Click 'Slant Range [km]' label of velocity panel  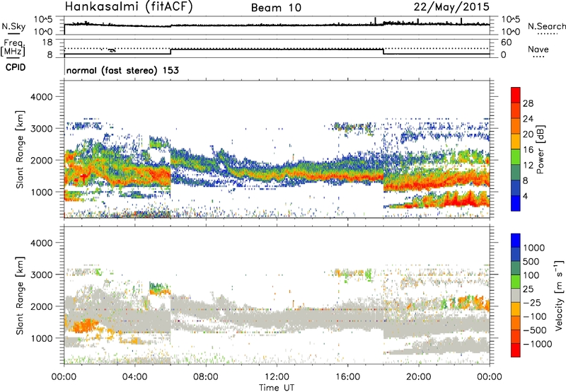click(20, 295)
